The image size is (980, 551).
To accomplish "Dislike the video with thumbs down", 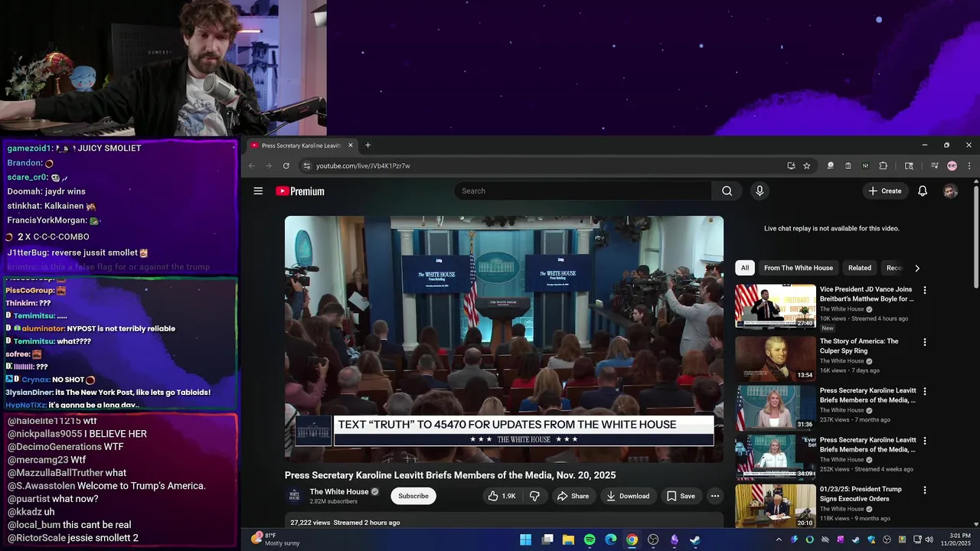I will (534, 496).
